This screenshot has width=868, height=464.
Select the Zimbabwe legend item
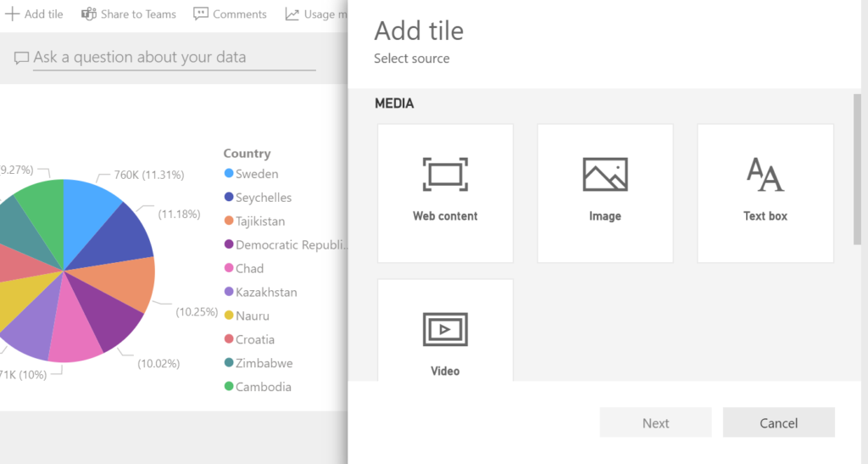(264, 363)
